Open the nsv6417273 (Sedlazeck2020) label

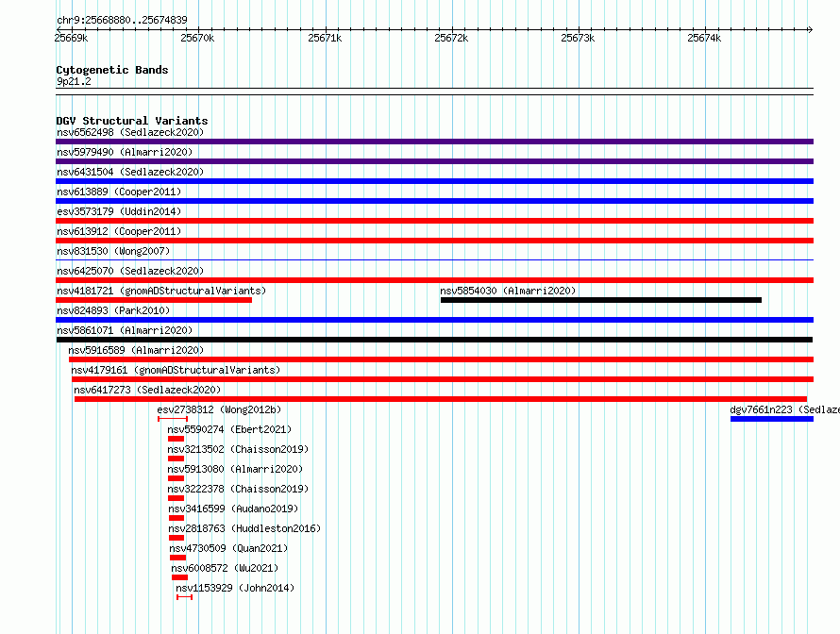[x=147, y=390]
